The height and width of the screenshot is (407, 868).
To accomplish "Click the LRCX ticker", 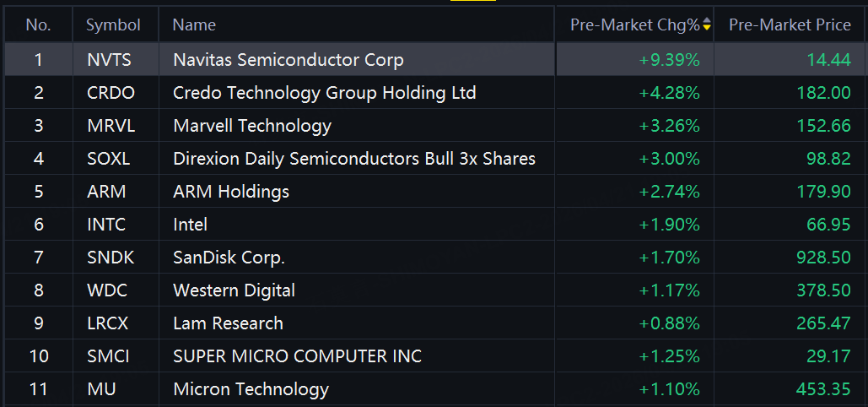I will (107, 323).
